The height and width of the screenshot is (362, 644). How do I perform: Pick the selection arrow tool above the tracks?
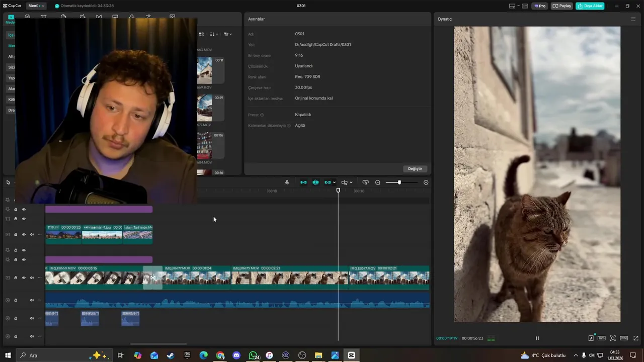[8, 183]
